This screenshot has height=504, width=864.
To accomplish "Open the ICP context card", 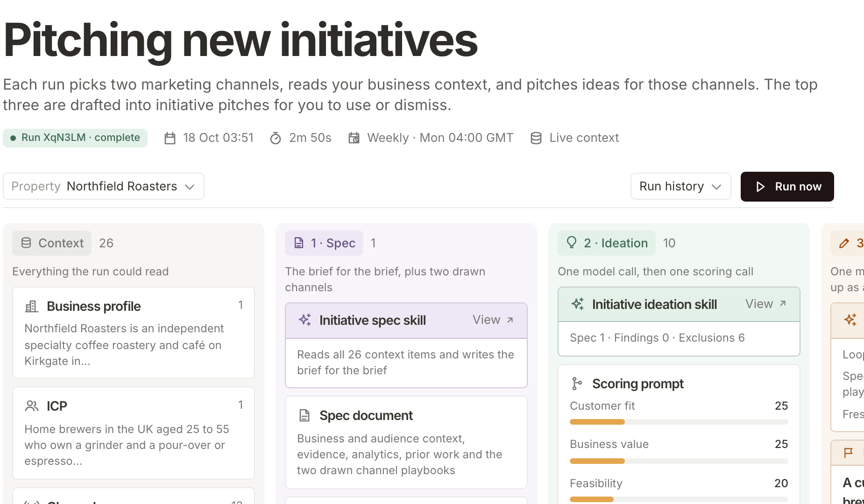I will [x=134, y=433].
